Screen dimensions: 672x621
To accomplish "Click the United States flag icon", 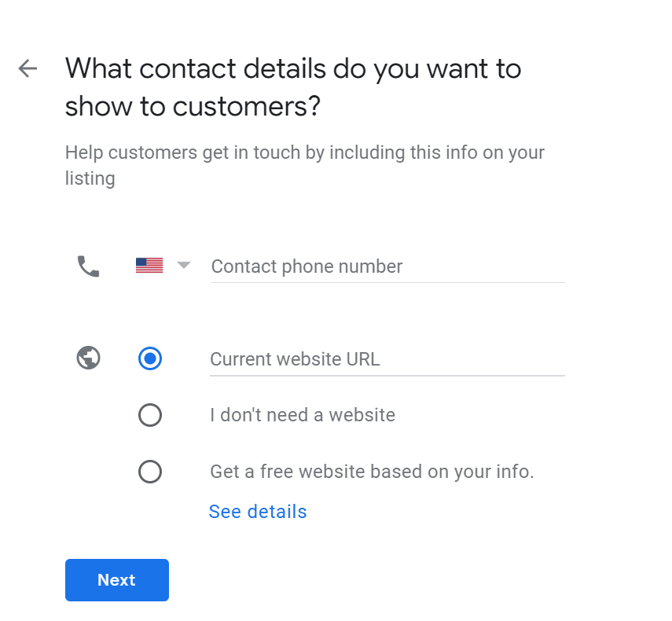I will point(149,265).
